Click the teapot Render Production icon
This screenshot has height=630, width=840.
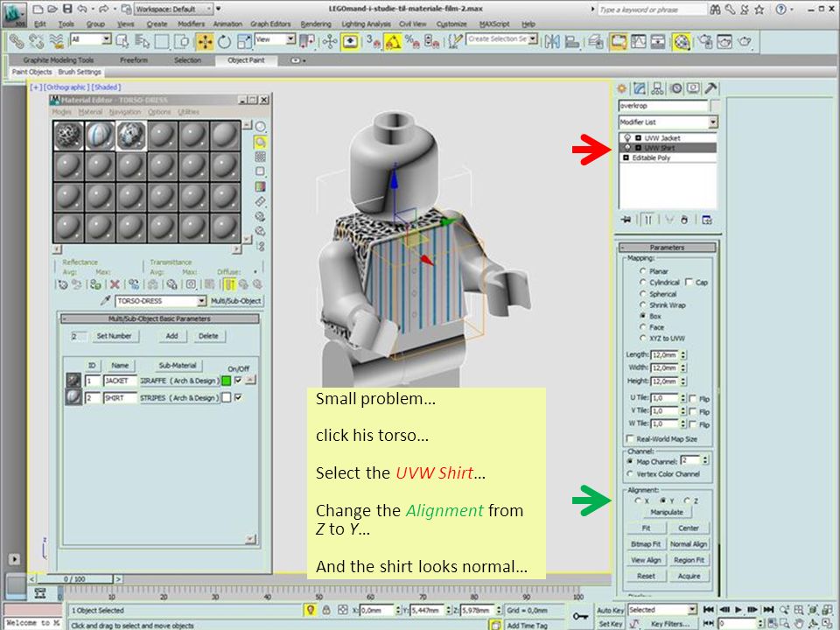point(744,41)
